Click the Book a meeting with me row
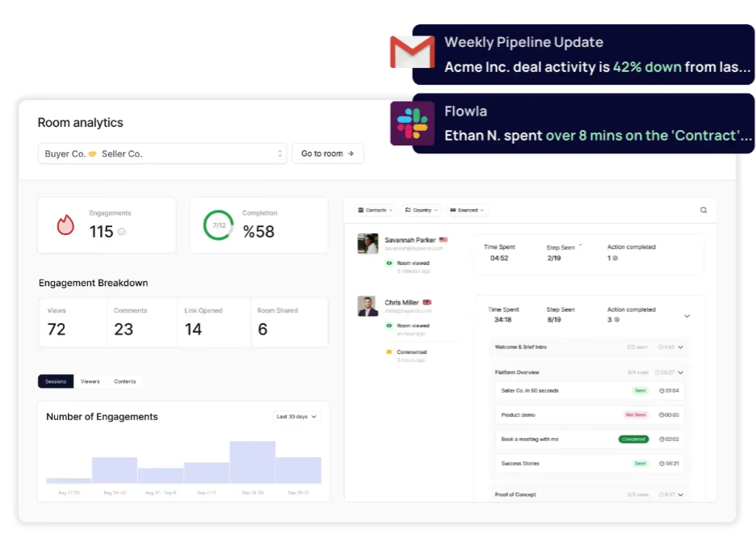Screen dimensions: 756x534 coord(590,439)
